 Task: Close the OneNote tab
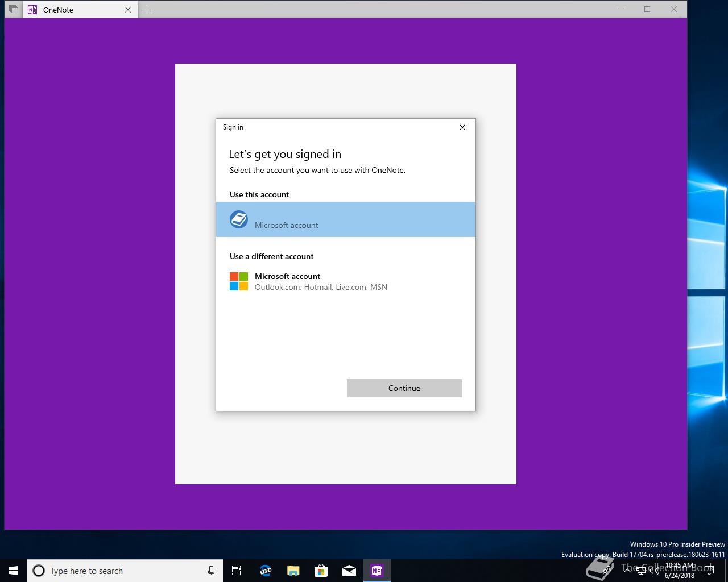click(x=128, y=10)
